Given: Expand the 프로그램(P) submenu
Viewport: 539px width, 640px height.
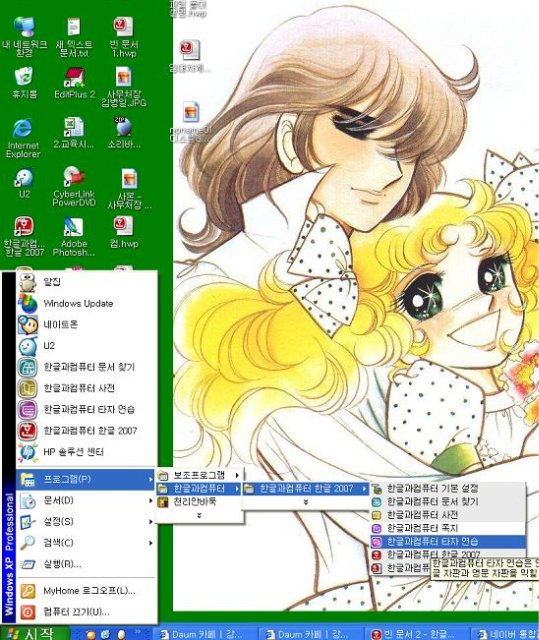Looking at the screenshot, I should click(87, 479).
